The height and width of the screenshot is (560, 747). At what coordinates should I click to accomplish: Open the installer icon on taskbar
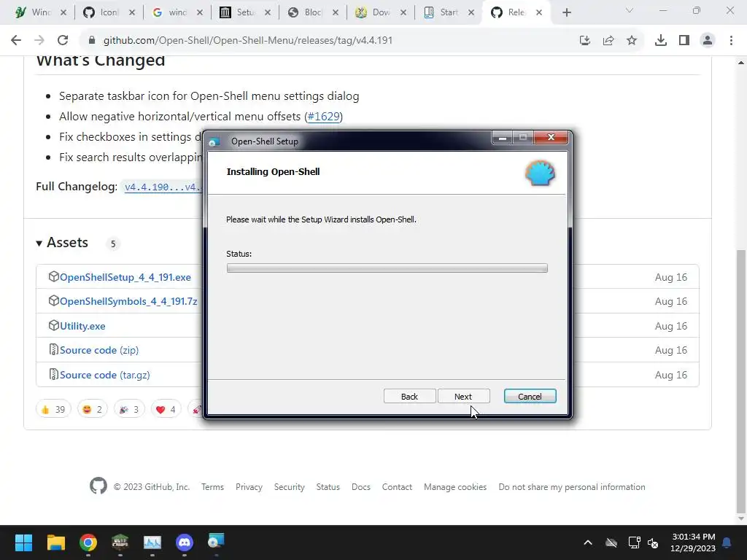coord(216,542)
